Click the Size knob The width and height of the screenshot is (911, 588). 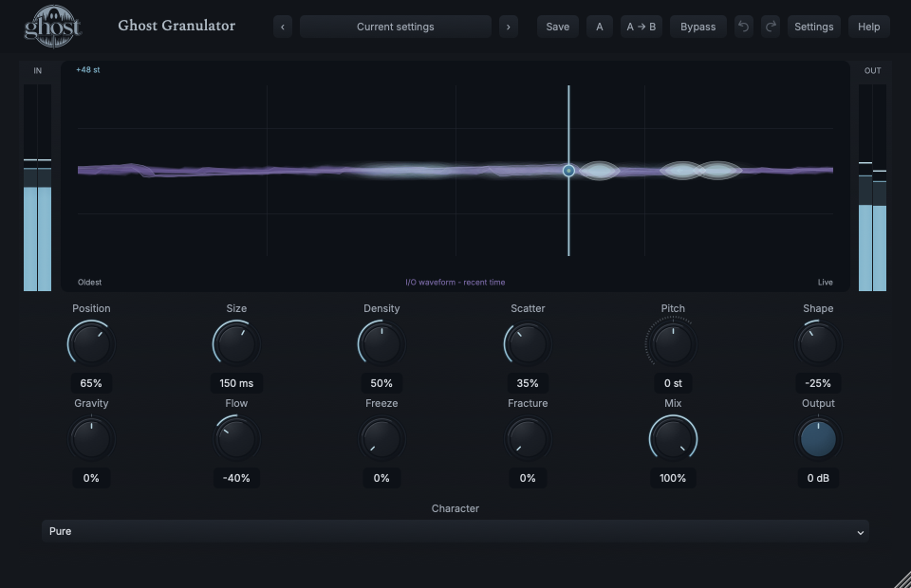236,343
